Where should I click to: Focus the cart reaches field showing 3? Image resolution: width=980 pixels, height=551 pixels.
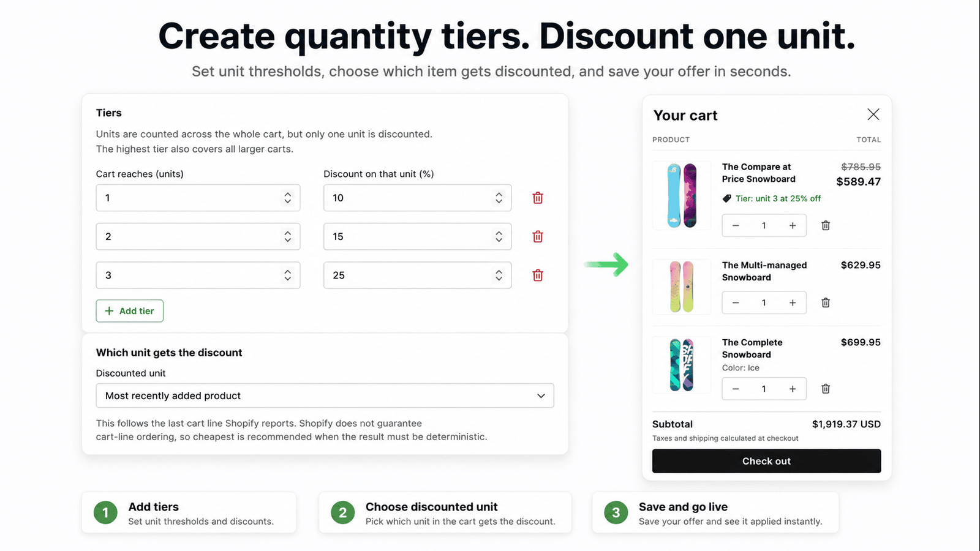pos(198,275)
